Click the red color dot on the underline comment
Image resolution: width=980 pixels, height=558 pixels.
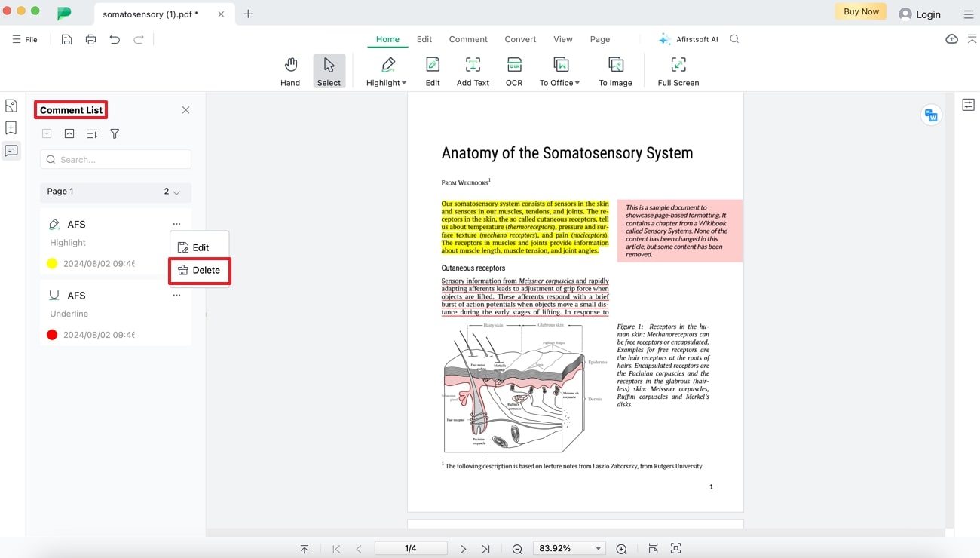pos(52,335)
